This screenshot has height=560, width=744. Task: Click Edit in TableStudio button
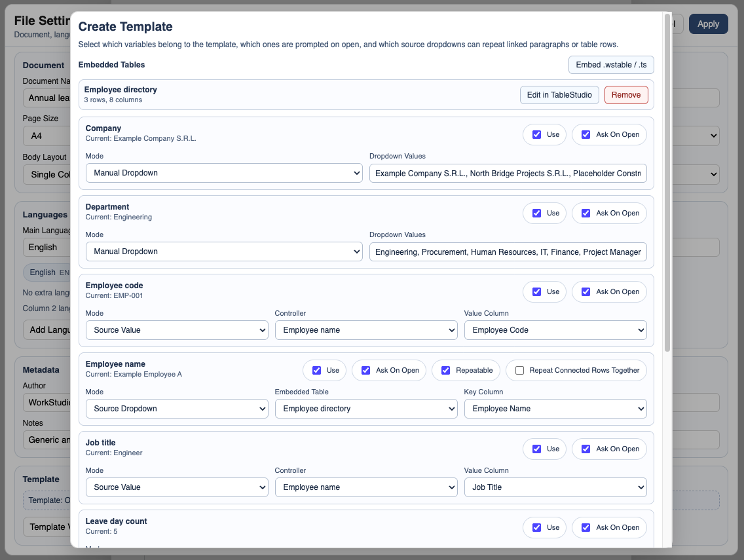pyautogui.click(x=559, y=95)
